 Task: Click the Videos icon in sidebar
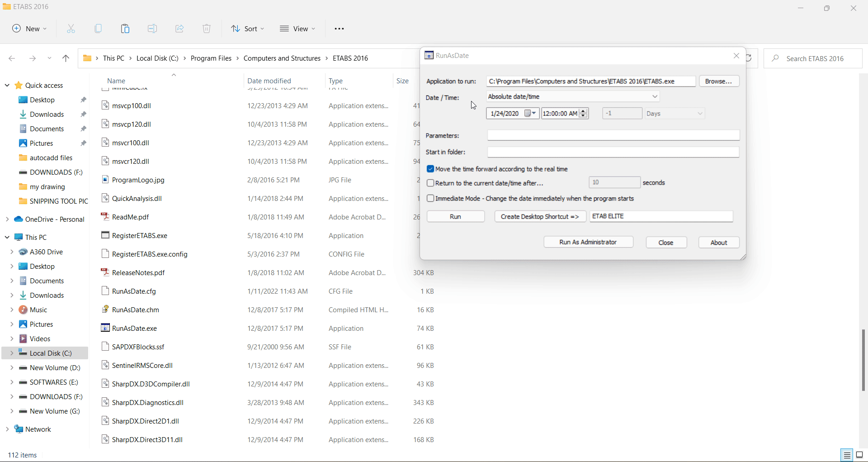coord(23,338)
